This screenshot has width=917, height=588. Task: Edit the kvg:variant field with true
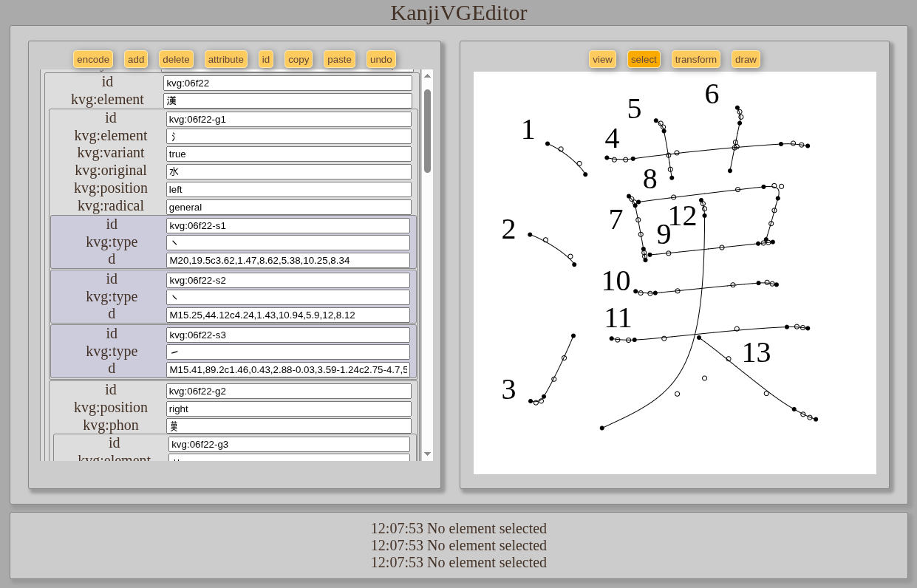coord(289,154)
